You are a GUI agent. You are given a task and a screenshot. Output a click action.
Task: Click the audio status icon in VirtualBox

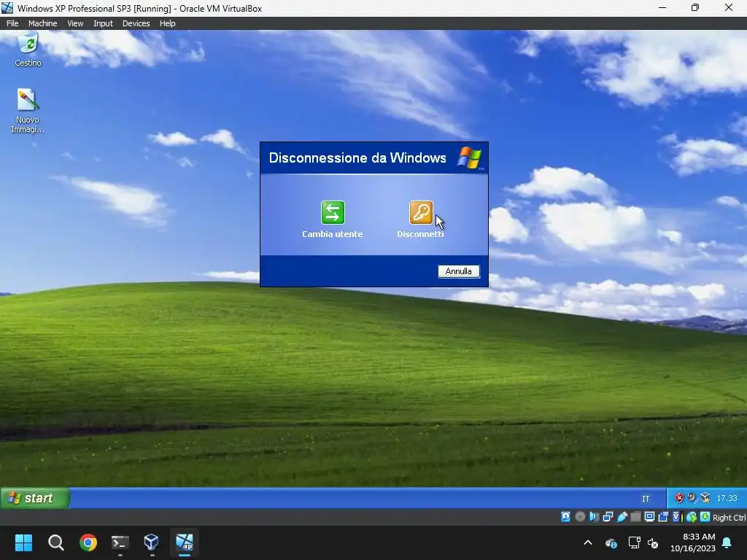(x=594, y=517)
